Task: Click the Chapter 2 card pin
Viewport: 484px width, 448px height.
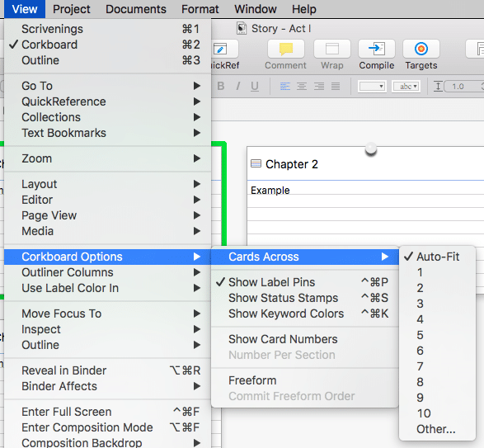Action: point(371,149)
